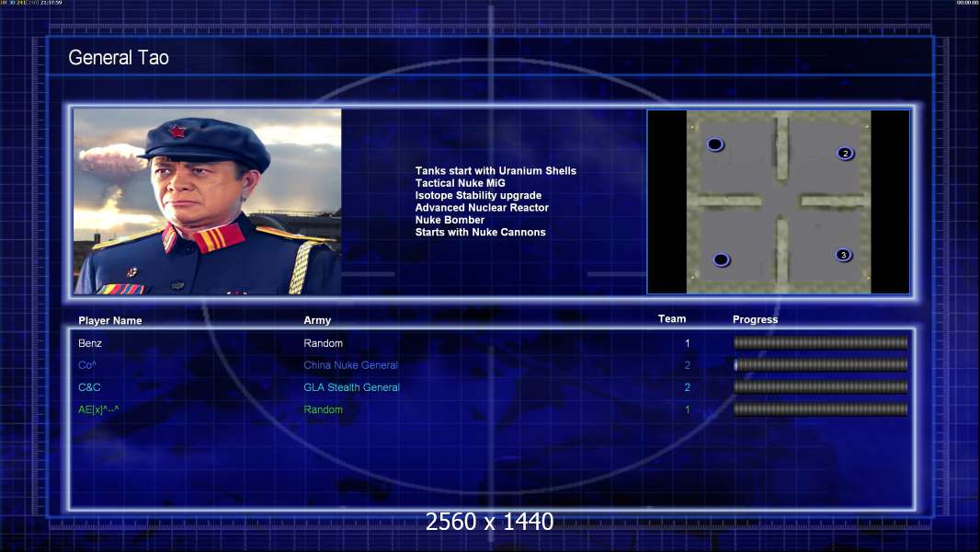Click player name Benz
This screenshot has height=552, width=980.
click(90, 343)
